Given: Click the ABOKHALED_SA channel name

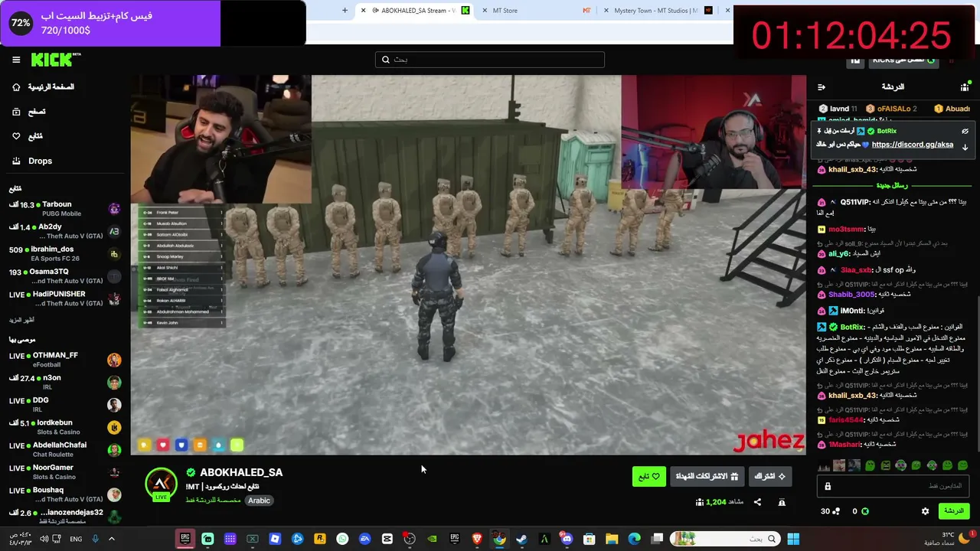Looking at the screenshot, I should (x=241, y=472).
